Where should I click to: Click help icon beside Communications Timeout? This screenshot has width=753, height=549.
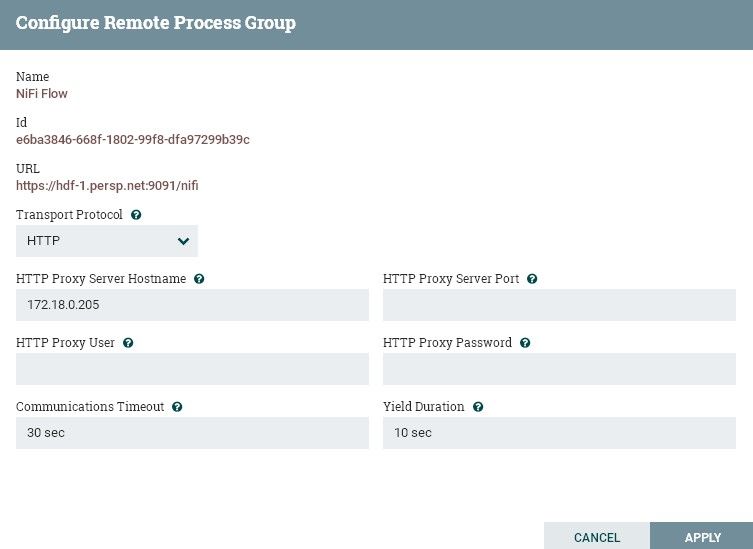click(x=177, y=407)
